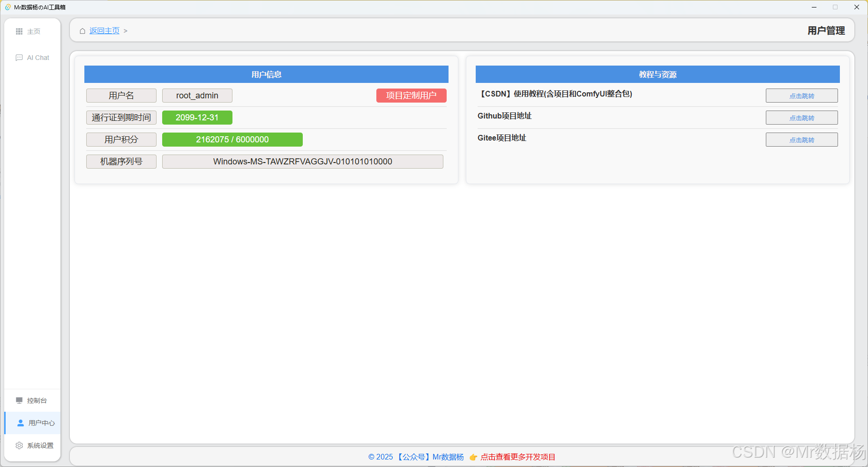Open the AI Chat sidebar item
868x467 pixels.
32,58
